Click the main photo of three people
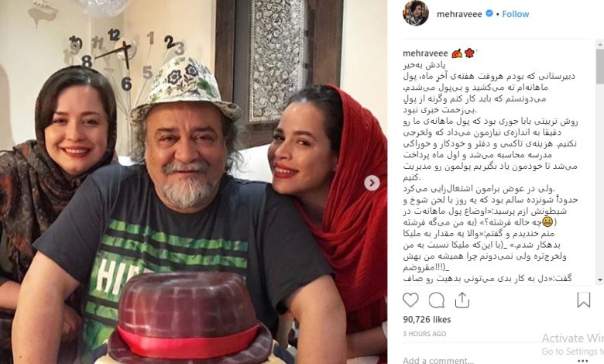Viewport: 604px width, 364px height. pos(194,182)
